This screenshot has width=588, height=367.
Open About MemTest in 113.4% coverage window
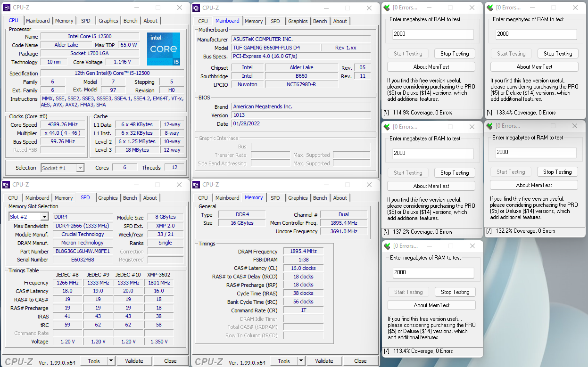[x=431, y=305]
